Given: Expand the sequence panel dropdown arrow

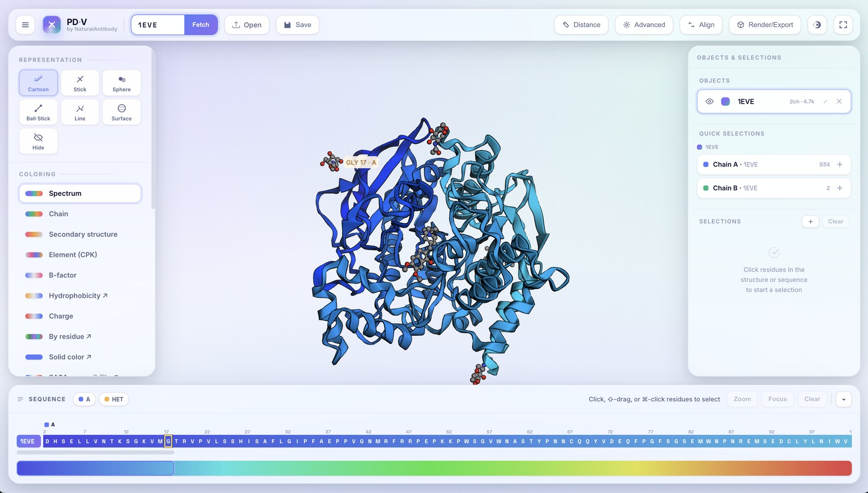Looking at the screenshot, I should pos(844,399).
